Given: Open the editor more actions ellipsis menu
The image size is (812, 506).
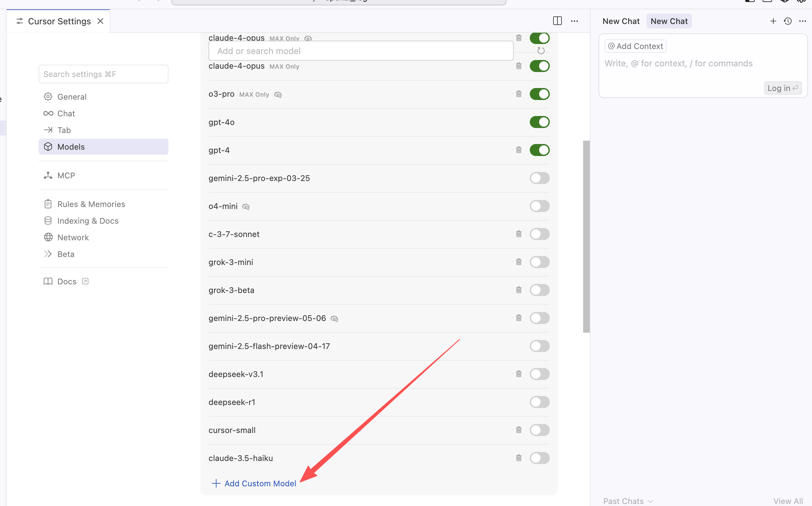Looking at the screenshot, I should click(x=574, y=21).
